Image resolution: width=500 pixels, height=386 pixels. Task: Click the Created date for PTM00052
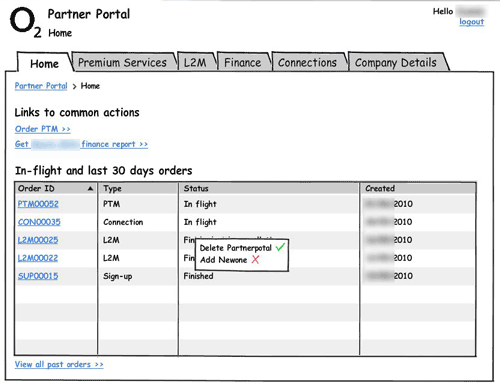pyautogui.click(x=389, y=204)
